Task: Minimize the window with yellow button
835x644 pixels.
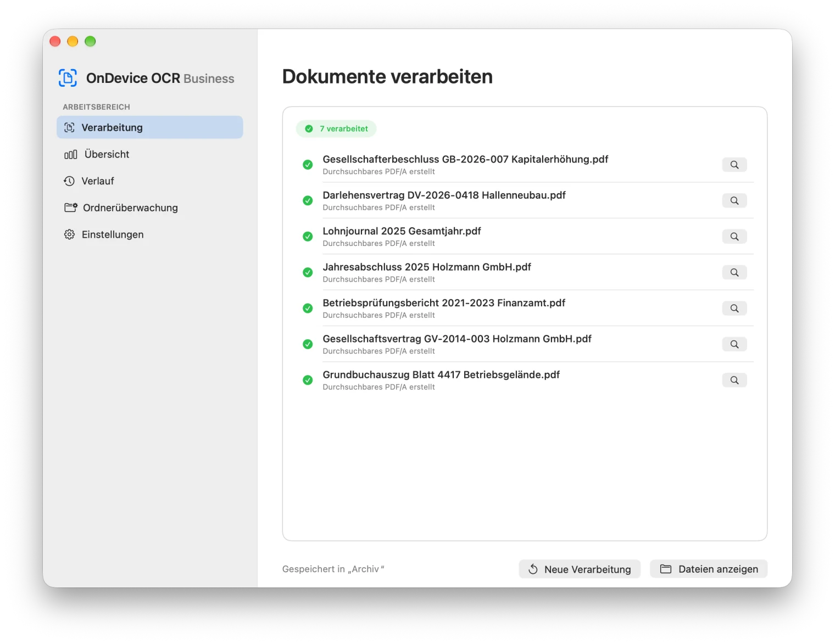Action: (73, 41)
